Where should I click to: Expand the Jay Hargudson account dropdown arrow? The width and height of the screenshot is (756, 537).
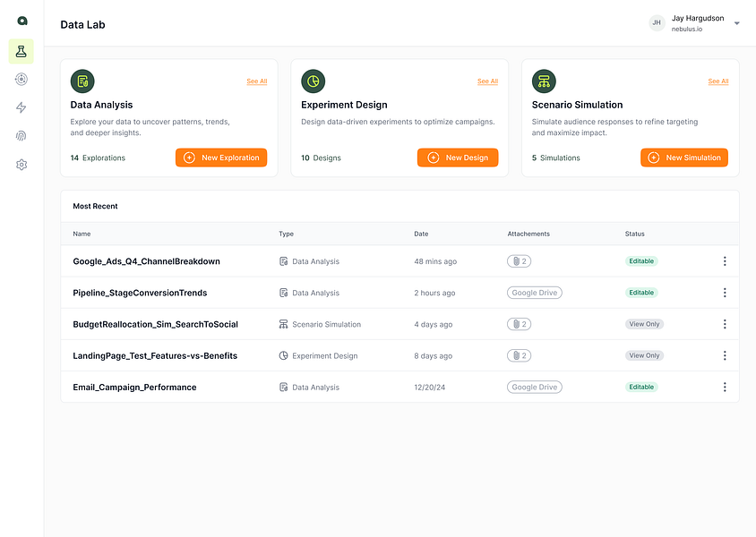click(x=736, y=23)
